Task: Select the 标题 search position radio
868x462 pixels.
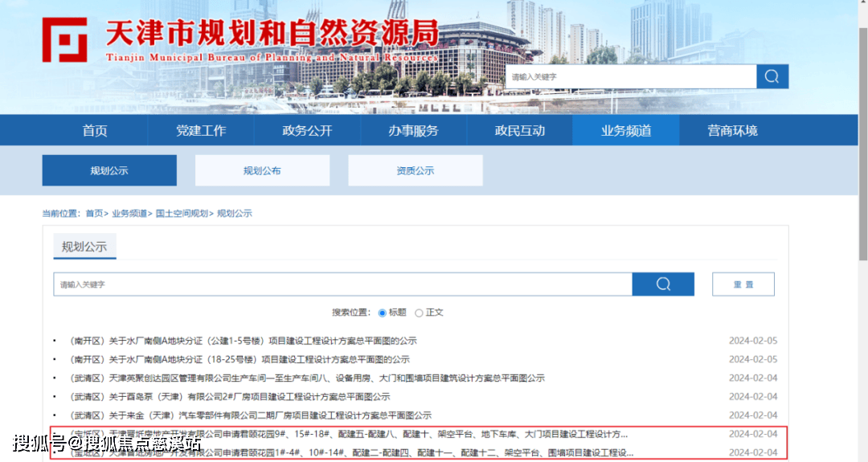Action: click(382, 313)
